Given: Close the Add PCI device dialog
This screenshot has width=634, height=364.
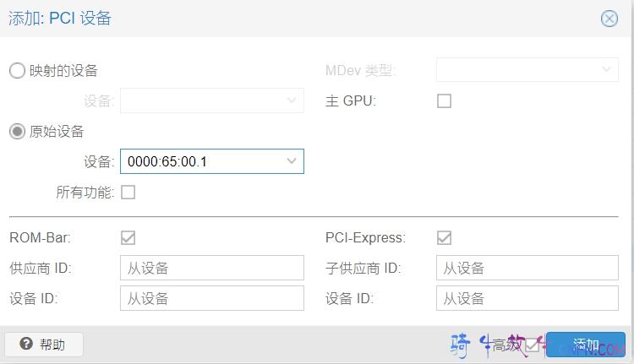Looking at the screenshot, I should (609, 19).
